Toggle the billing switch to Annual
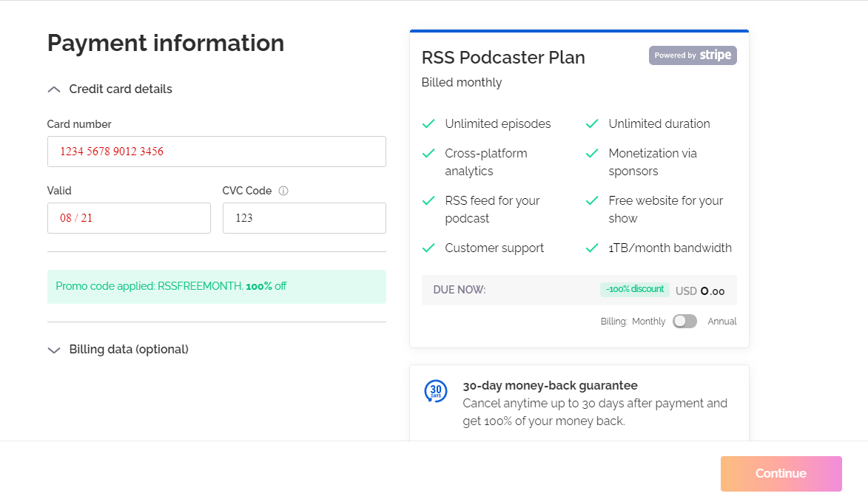 pos(684,321)
